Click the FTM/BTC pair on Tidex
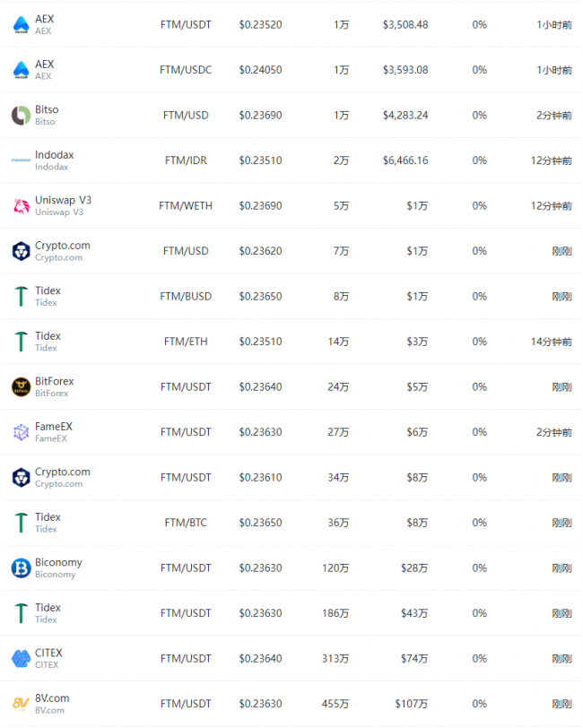Screen dimensions: 583x728 (186, 523)
